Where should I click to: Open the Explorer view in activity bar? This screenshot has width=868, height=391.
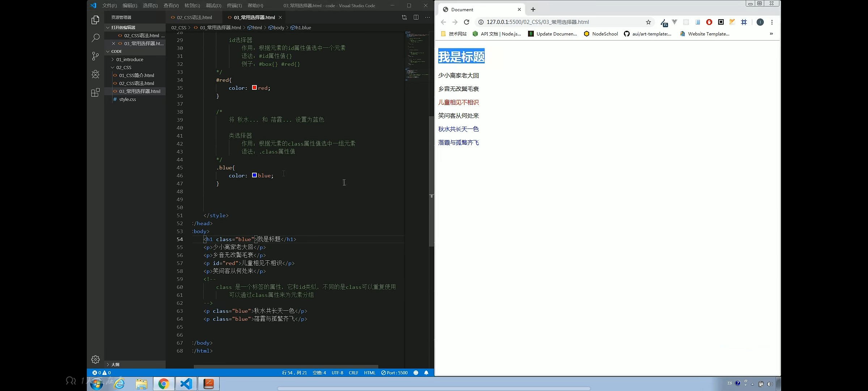pyautogui.click(x=95, y=20)
